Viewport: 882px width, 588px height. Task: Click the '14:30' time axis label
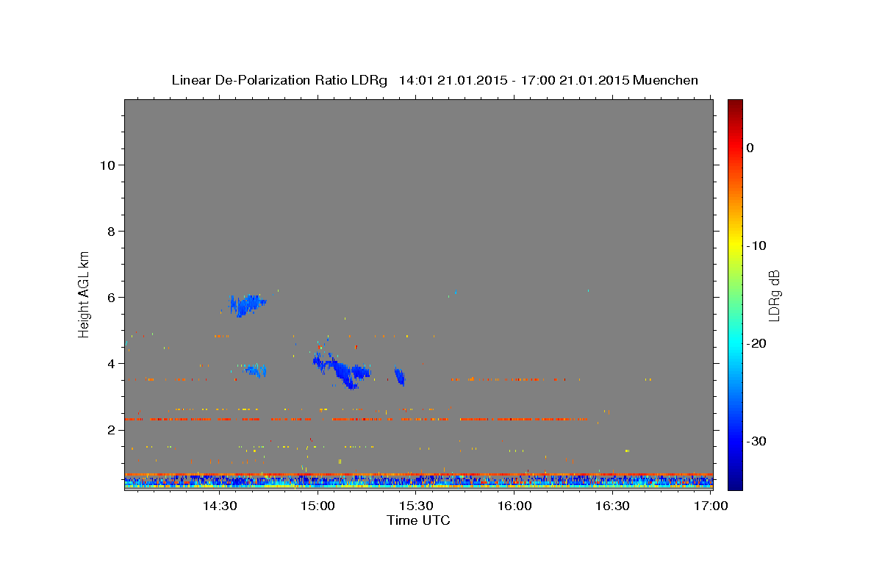pos(219,506)
